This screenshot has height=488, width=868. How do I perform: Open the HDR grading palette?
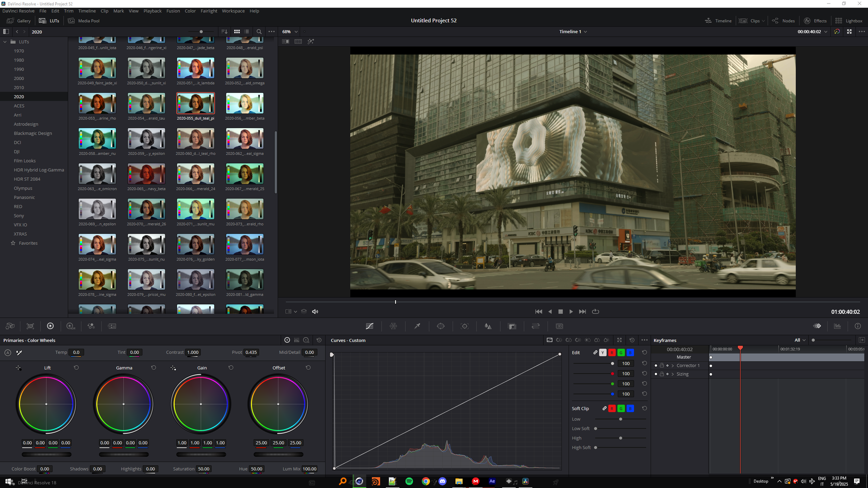[71, 326]
